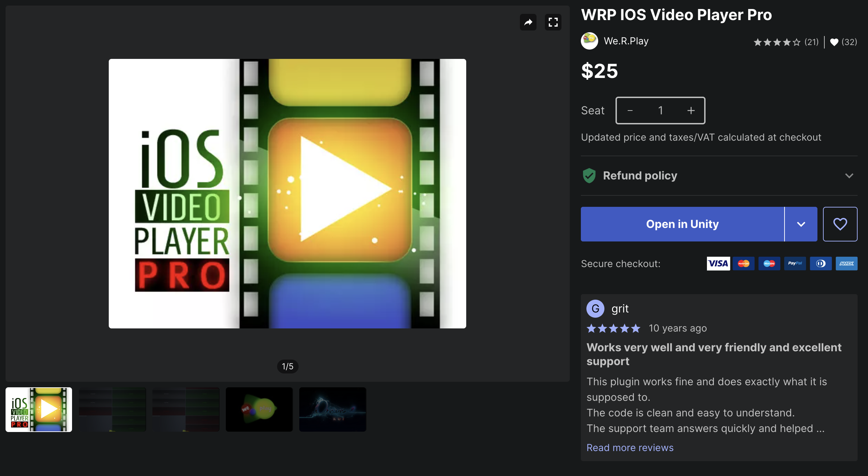Click the review body text about the plugin
This screenshot has width=868, height=476.
(707, 405)
